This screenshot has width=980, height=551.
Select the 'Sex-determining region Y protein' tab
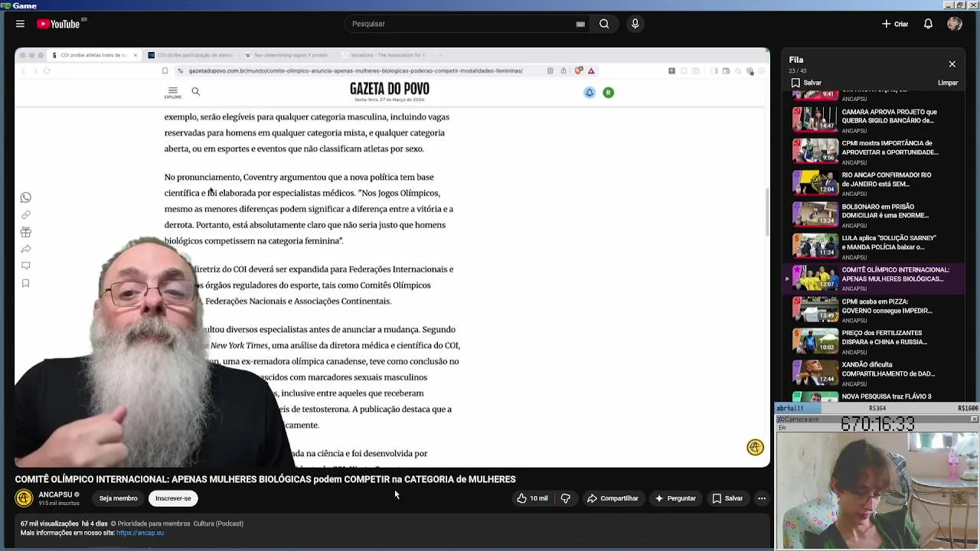(x=289, y=55)
